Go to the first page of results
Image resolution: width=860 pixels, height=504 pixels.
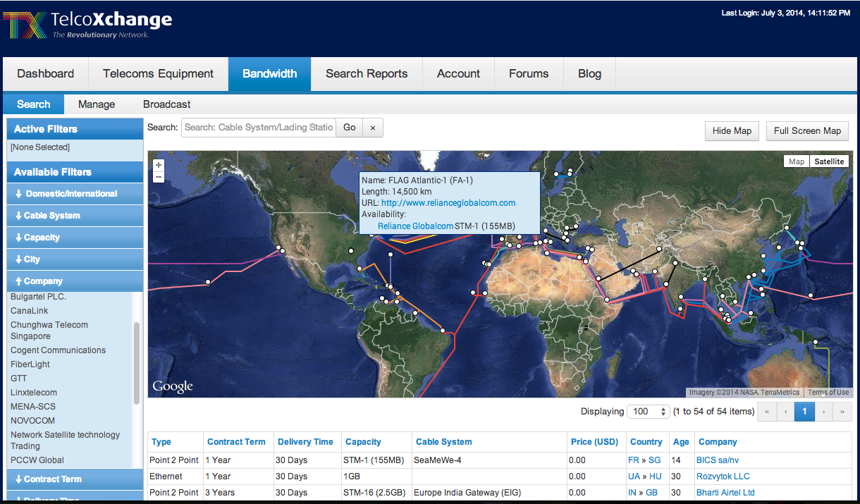[x=767, y=412]
